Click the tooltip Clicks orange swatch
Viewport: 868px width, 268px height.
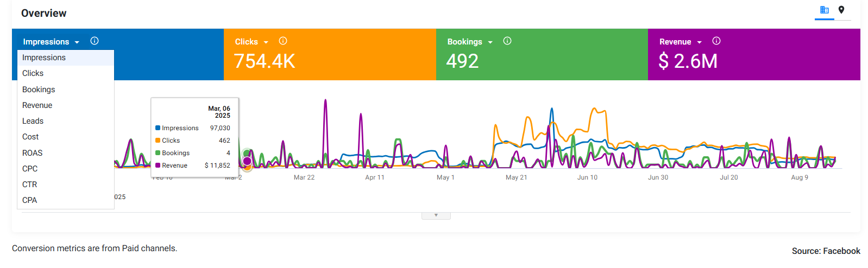(x=158, y=141)
